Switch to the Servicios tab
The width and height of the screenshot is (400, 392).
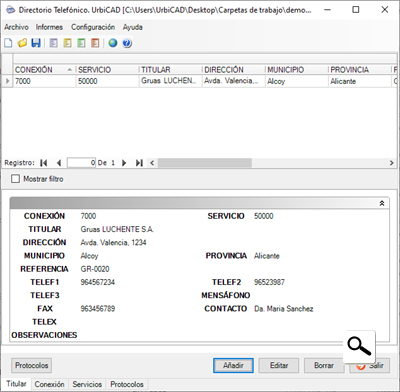point(87,384)
